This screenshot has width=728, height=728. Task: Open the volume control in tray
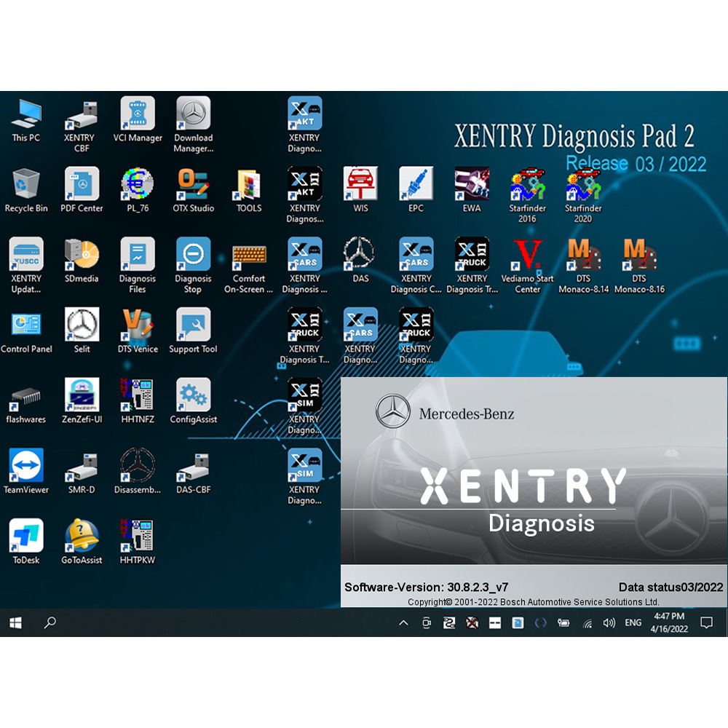point(609,622)
